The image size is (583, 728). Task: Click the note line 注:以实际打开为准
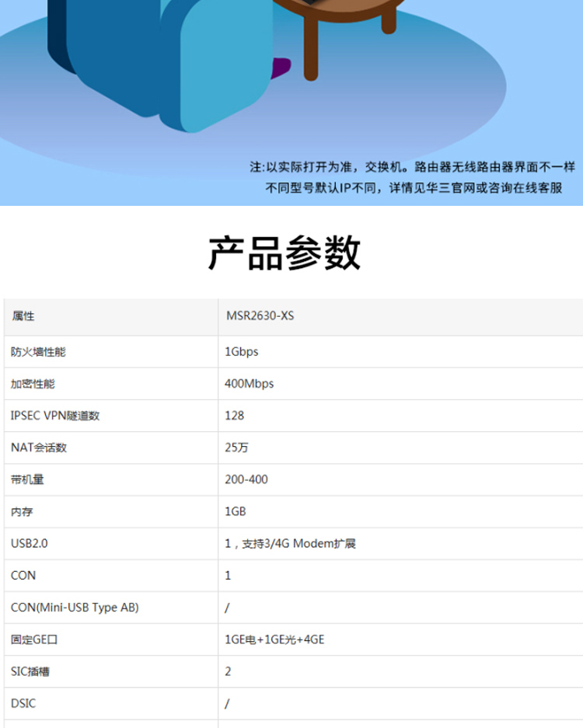click(413, 167)
